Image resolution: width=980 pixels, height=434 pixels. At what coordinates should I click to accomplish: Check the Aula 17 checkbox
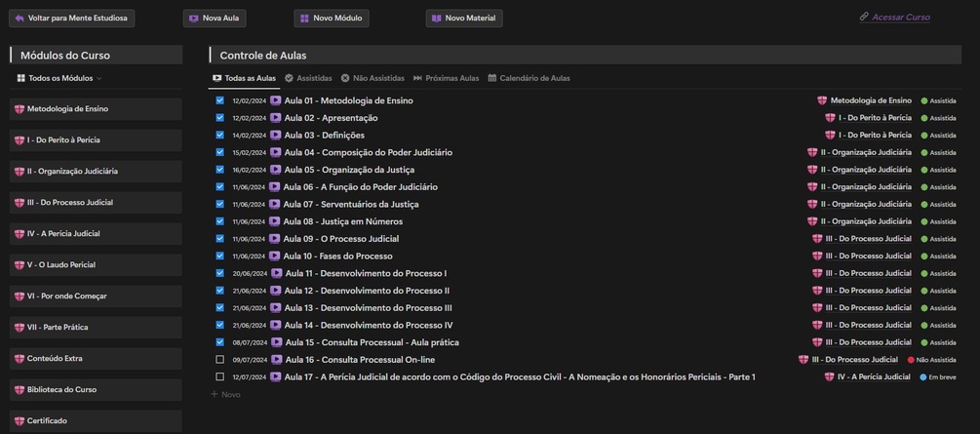coord(219,376)
